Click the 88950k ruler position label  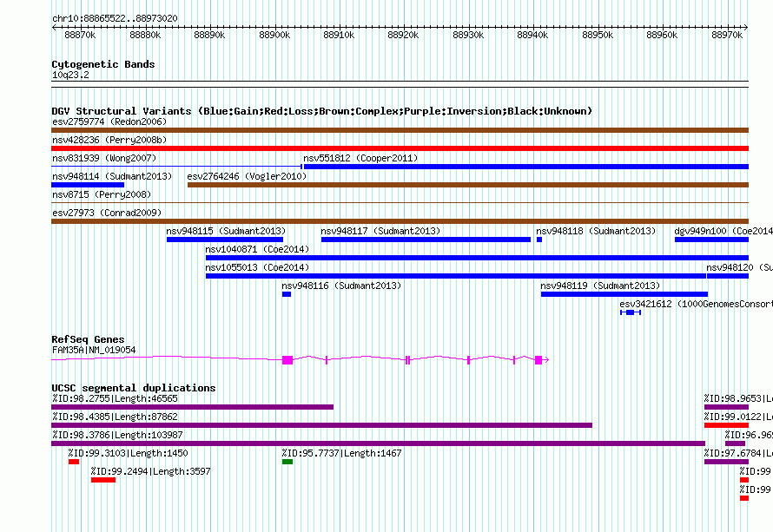(598, 35)
